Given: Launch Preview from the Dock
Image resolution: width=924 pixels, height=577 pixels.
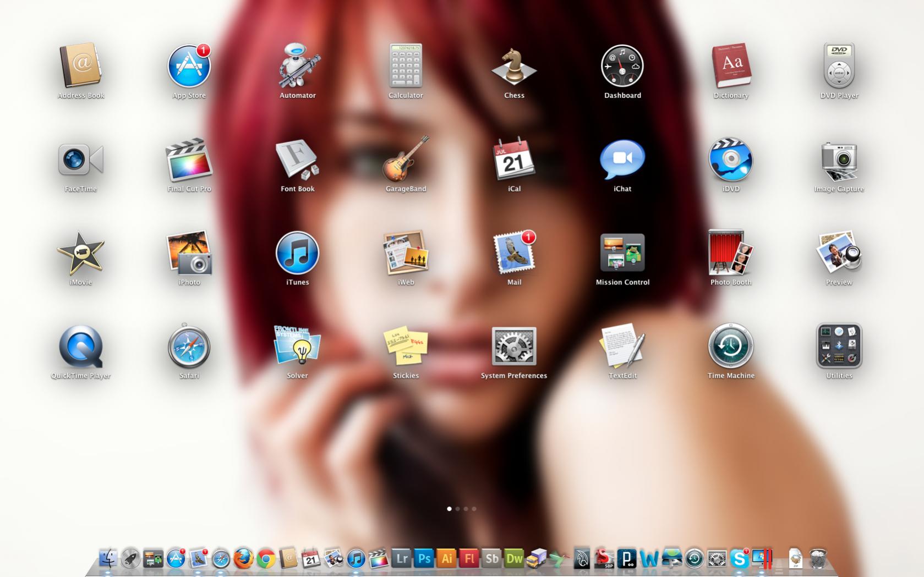Looking at the screenshot, I should [333, 558].
